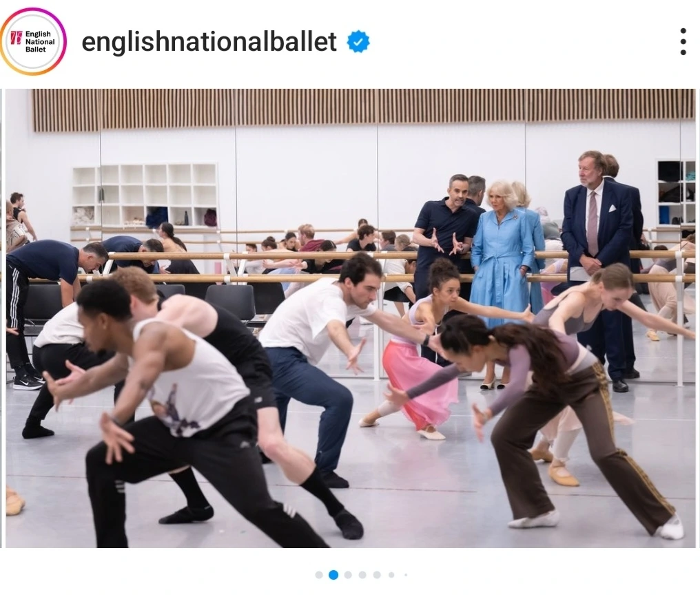This screenshot has width=700, height=599.
Task: Jump to fifth carousel dot
Action: tap(377, 575)
